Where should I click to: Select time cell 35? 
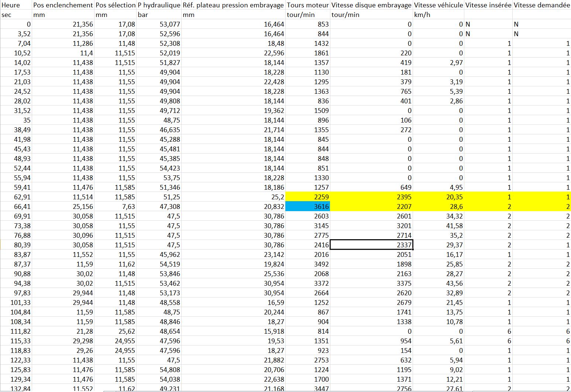[x=16, y=120]
